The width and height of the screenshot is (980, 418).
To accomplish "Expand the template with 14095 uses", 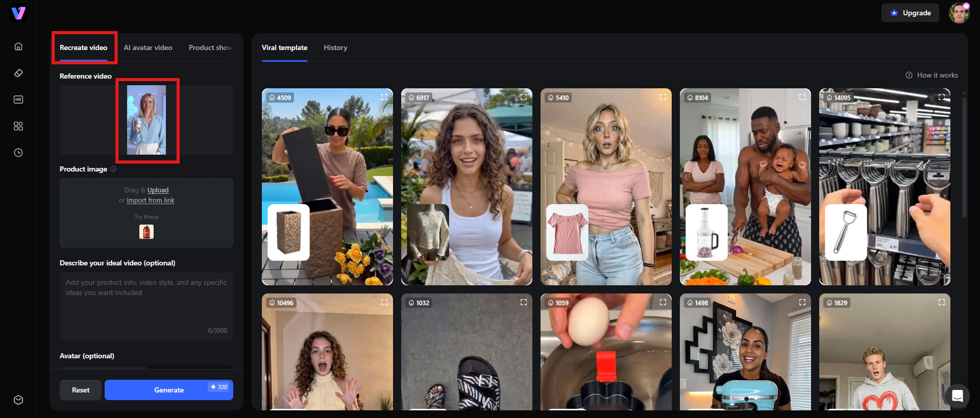I will coord(942,97).
